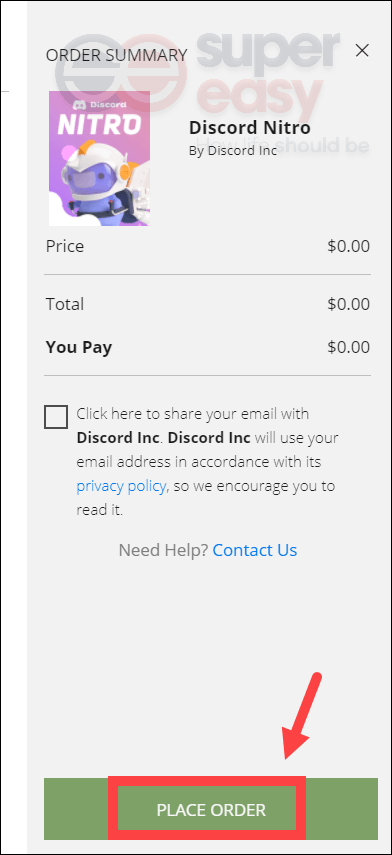The image size is (392, 855).
Task: Click the ORDER SUMMARY heading
Action: tap(117, 55)
